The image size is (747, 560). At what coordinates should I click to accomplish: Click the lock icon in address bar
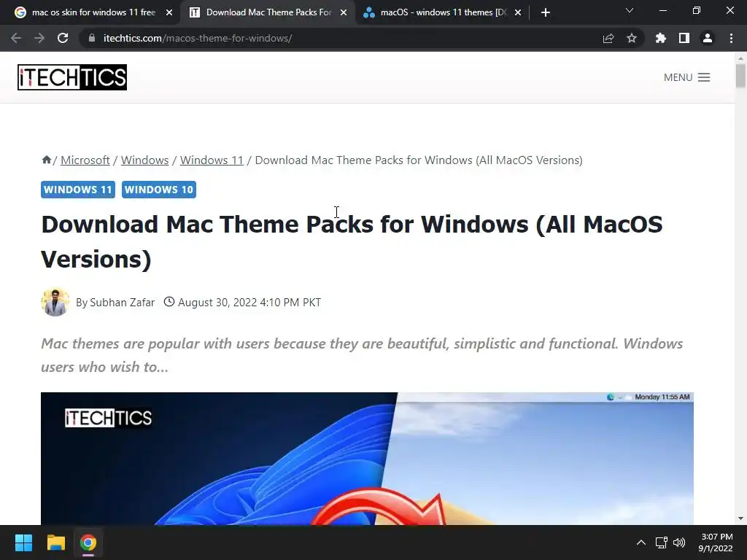click(x=92, y=38)
